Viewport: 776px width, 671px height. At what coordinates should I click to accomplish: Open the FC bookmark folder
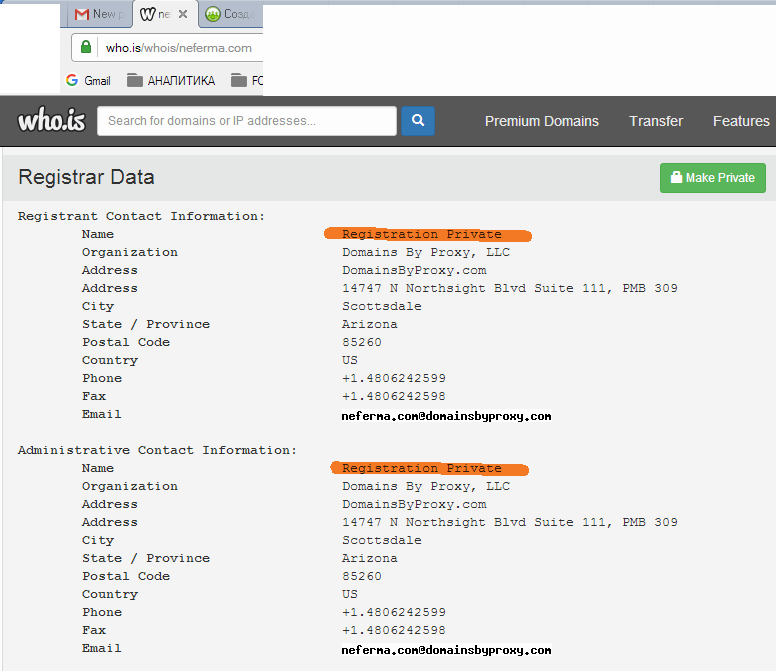pos(247,81)
